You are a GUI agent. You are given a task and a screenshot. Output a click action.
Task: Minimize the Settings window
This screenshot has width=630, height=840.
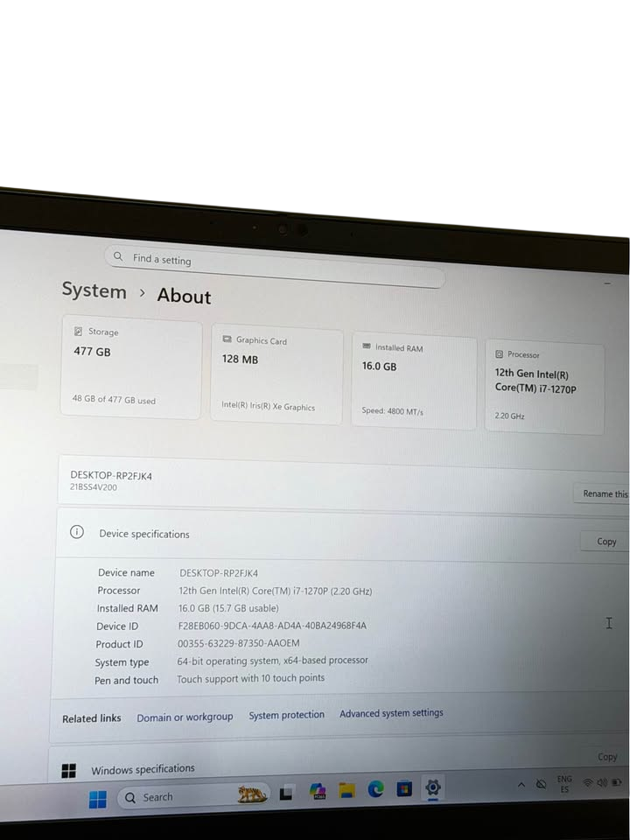coord(607,283)
